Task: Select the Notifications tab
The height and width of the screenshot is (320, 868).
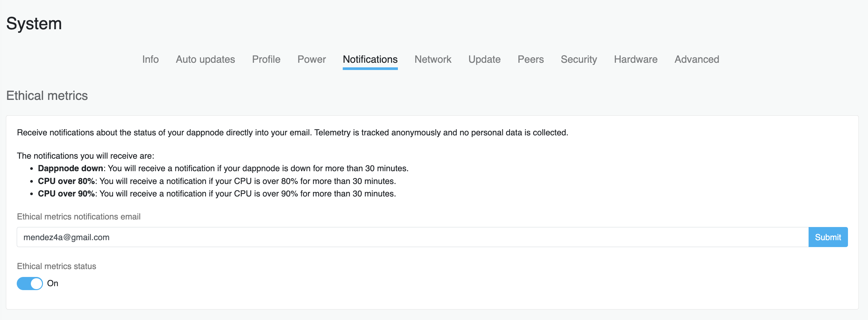Action: [x=370, y=59]
